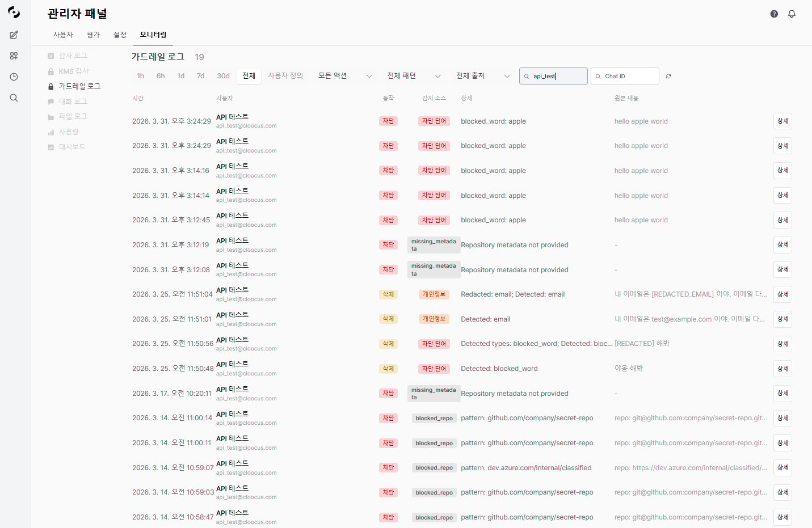Expand the 모든 액션 dropdown
The height and width of the screenshot is (528, 812).
345,76
